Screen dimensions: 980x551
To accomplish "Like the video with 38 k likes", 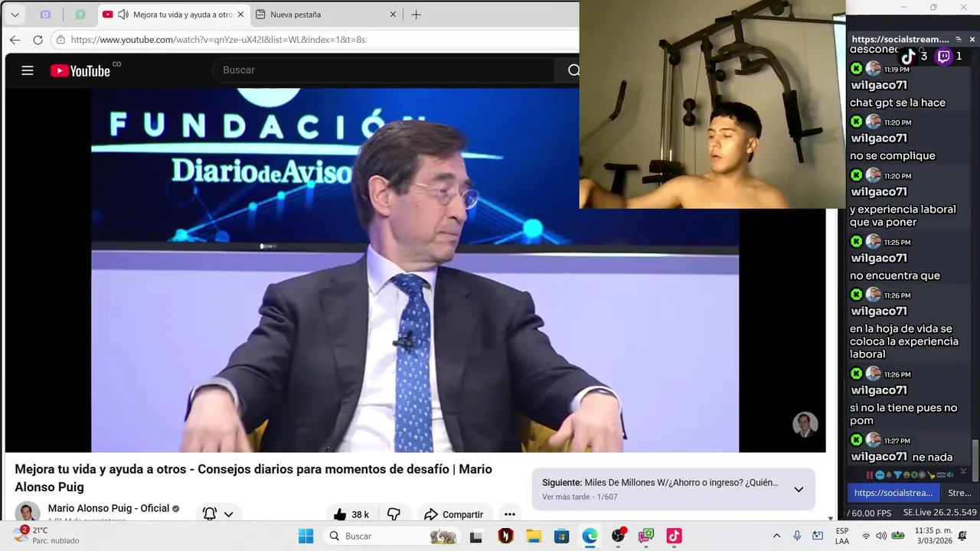I will coord(351,514).
